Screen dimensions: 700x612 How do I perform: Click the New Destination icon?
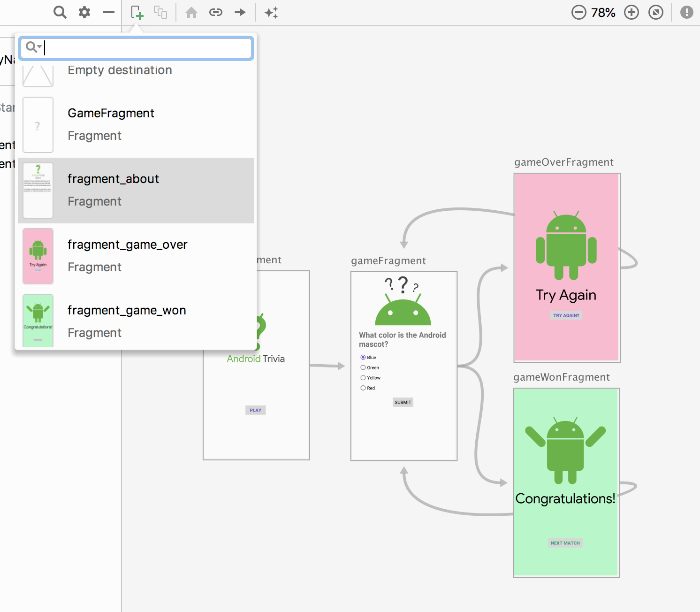(x=137, y=12)
